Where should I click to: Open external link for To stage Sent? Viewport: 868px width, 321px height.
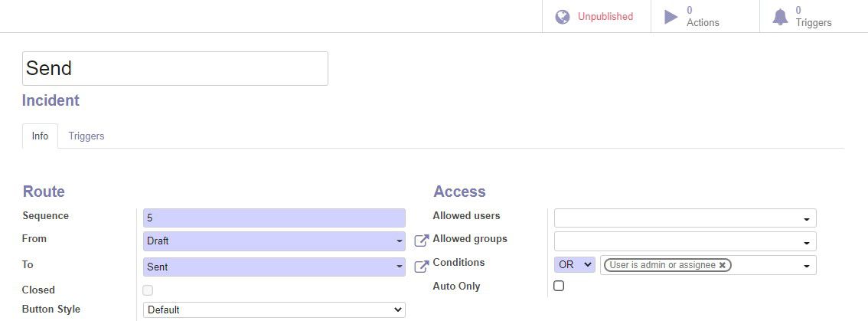tap(421, 267)
